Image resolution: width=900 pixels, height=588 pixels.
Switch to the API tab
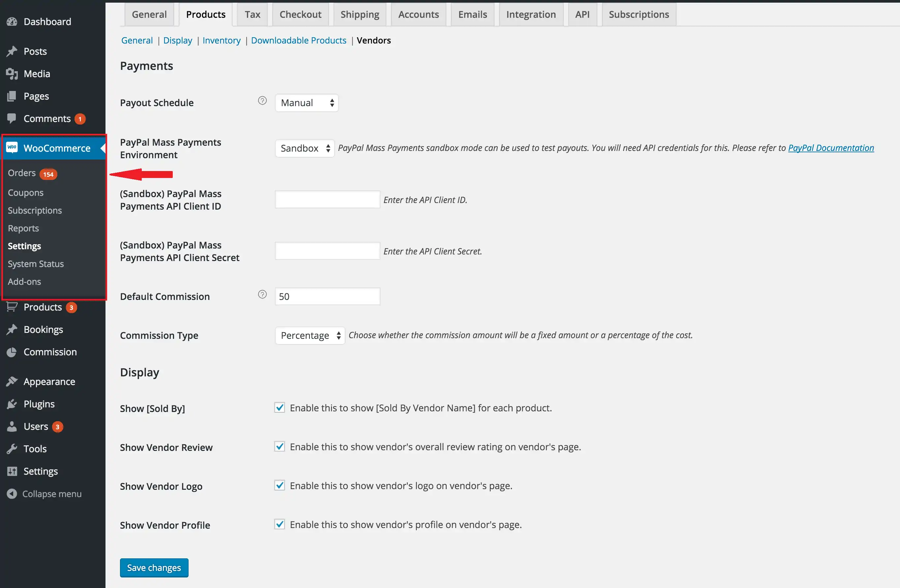point(582,15)
